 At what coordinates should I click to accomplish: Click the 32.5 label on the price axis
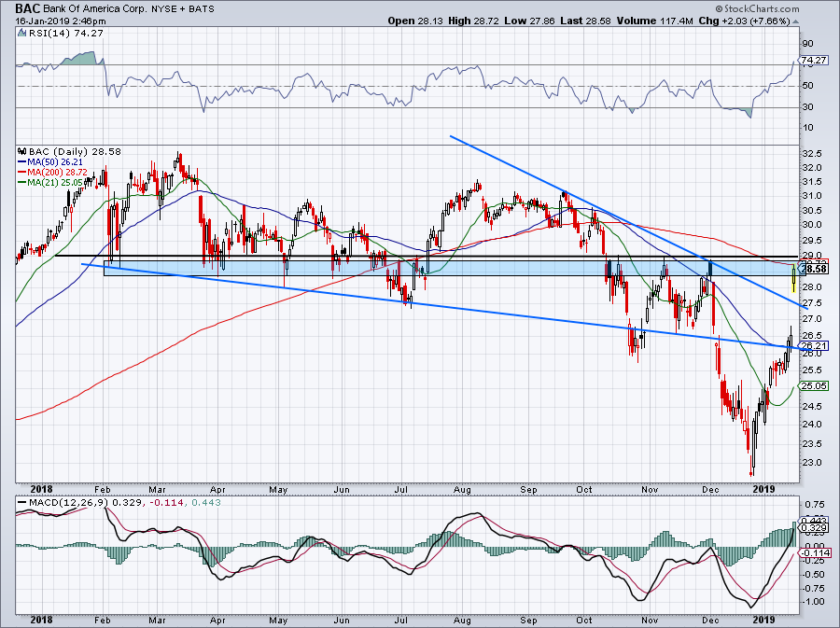(x=811, y=154)
